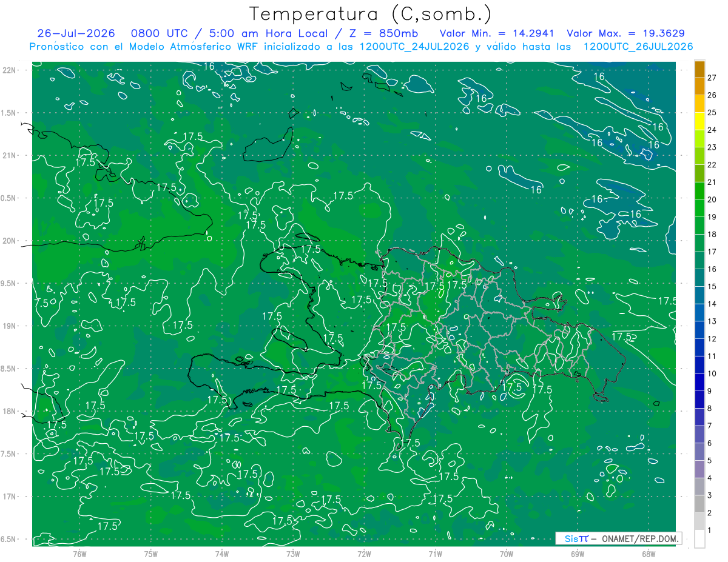The width and height of the screenshot is (728, 562).
Task: Open the "ONAMET/REP.DOM." credit label
Action: point(640,538)
